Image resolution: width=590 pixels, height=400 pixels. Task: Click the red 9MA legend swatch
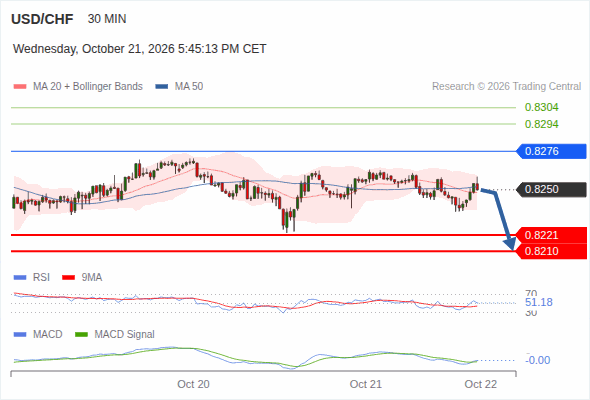(68, 278)
